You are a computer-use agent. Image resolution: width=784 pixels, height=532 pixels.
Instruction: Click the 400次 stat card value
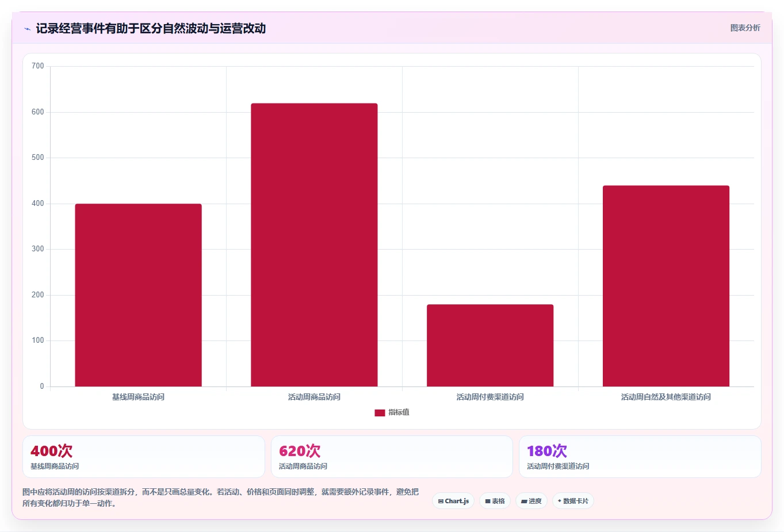coord(51,451)
